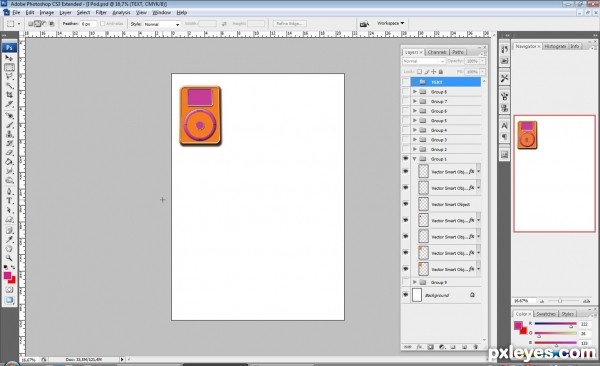The image size is (600, 366).
Task: Switch to the Info tab
Action: point(575,46)
